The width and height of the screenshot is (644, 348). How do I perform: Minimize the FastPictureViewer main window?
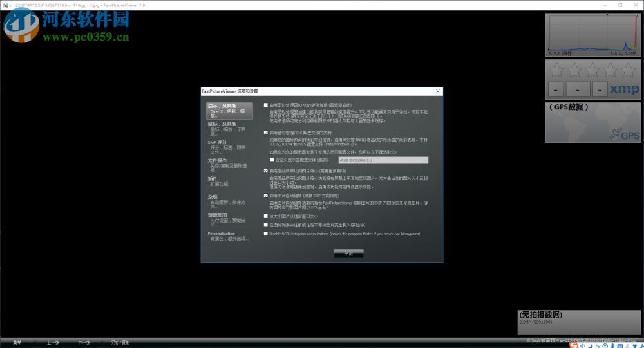pyautogui.click(x=605, y=5)
